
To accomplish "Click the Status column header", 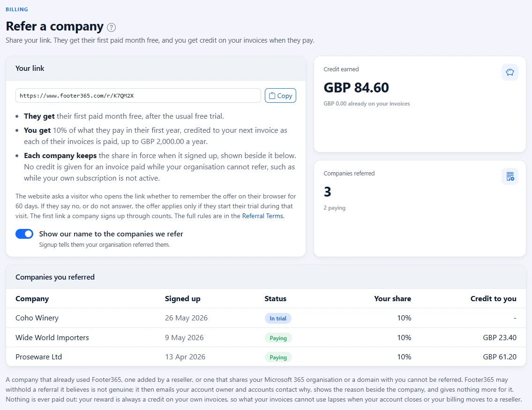I will point(276,298).
